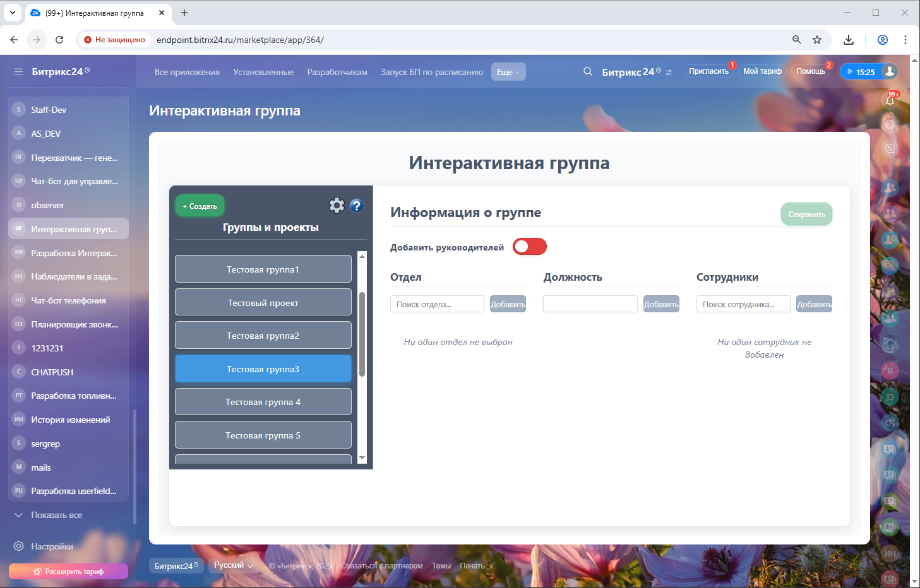Image resolution: width=920 pixels, height=588 pixels.
Task: Bookmark this page with the star icon
Action: click(817, 40)
